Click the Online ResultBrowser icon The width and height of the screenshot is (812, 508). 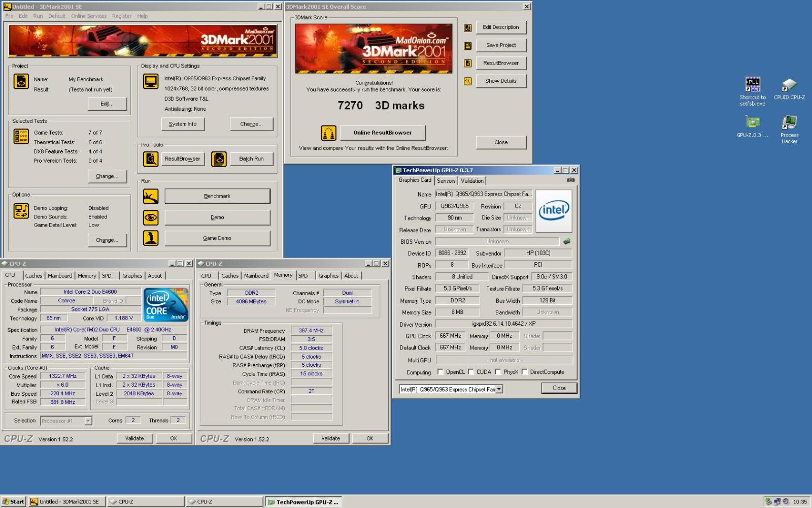pyautogui.click(x=329, y=133)
